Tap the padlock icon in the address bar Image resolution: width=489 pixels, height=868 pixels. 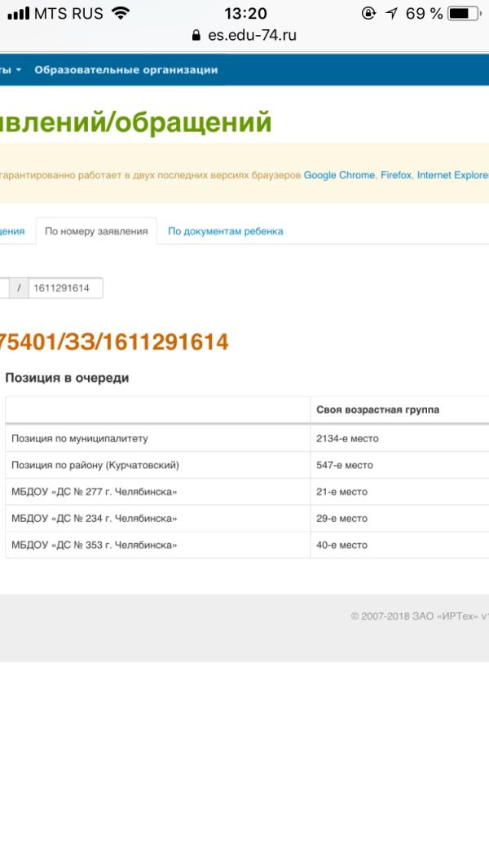195,35
